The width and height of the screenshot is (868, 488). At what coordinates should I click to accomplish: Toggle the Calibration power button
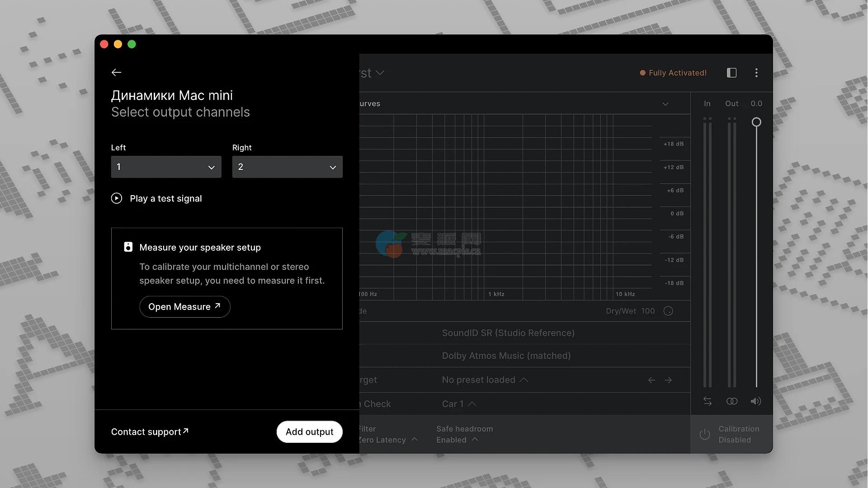coord(704,434)
